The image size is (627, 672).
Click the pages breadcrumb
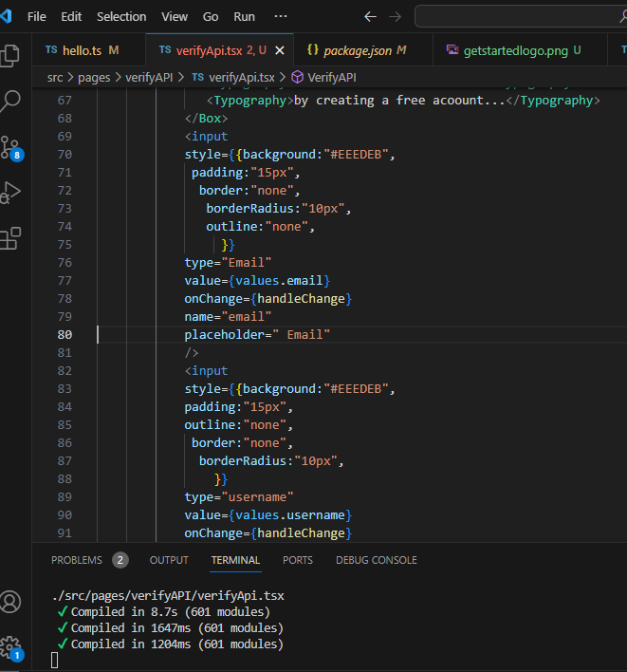tap(94, 78)
